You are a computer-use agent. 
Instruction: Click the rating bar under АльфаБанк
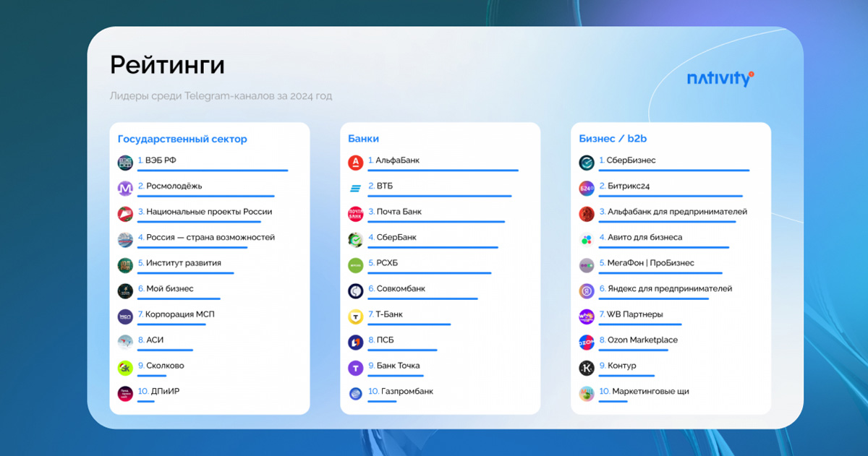point(443,171)
